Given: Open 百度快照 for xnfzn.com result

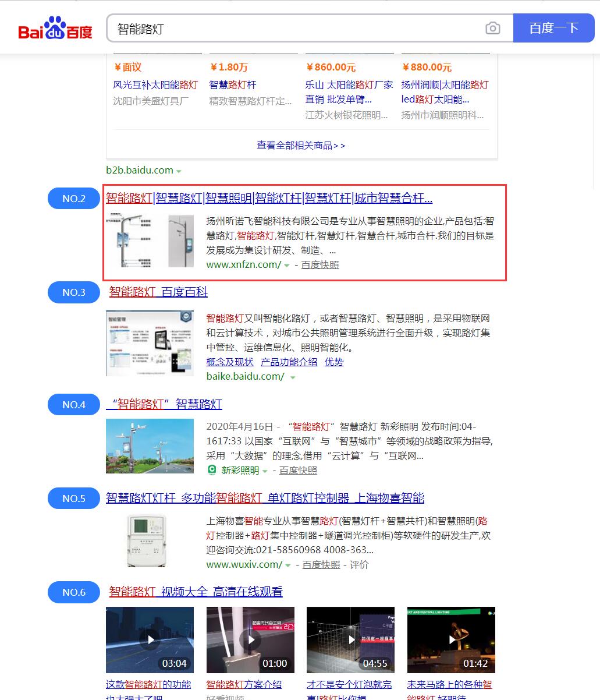Looking at the screenshot, I should tap(320, 264).
